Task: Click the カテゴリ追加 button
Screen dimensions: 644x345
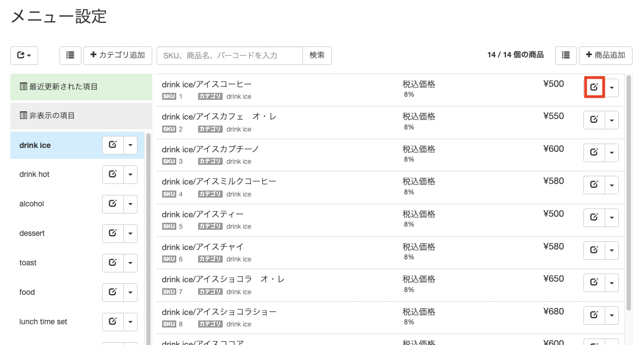Action: (x=118, y=55)
